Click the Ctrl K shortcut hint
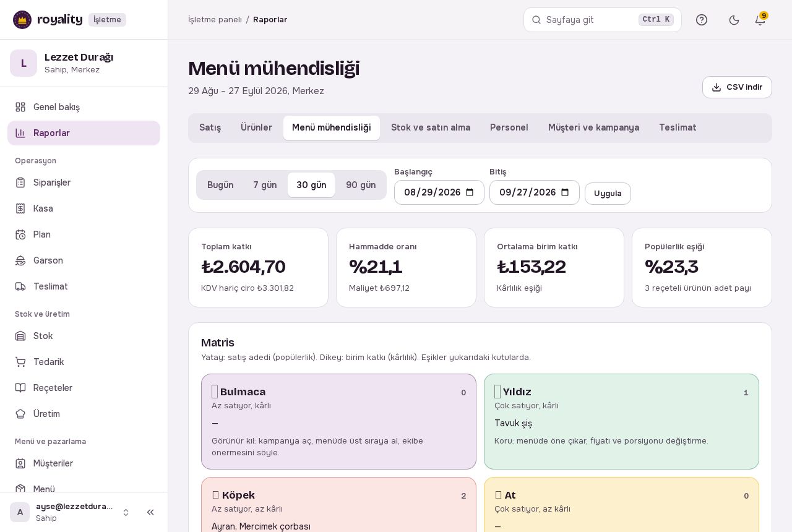 656,20
